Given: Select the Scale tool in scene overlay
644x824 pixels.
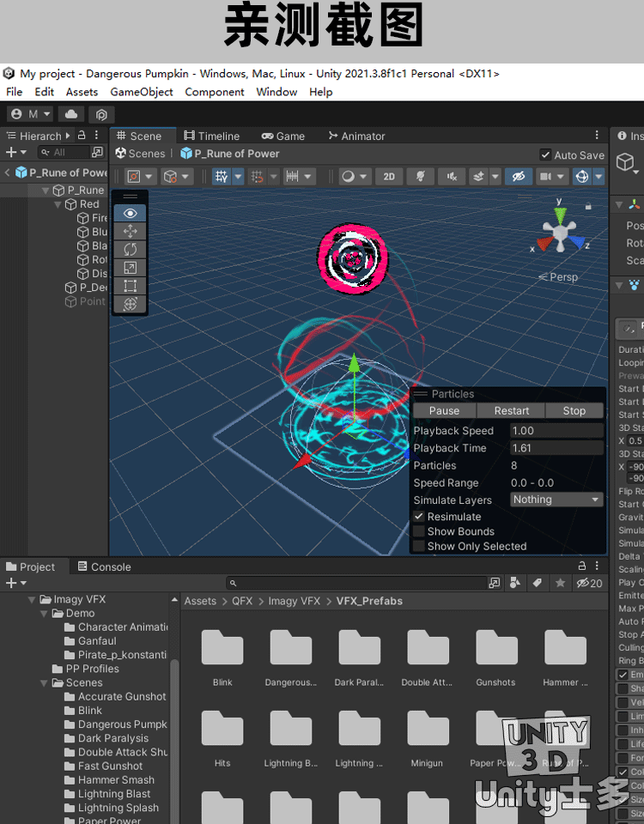Looking at the screenshot, I should [131, 268].
